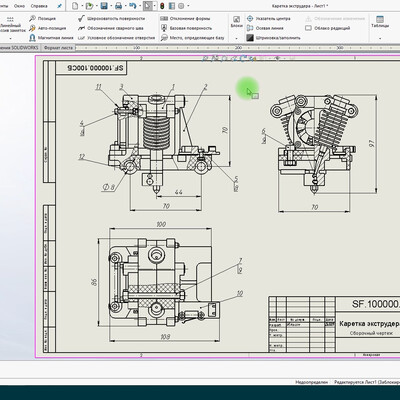
Task: Click the Редактируется Лист1 status text
Action: [x=367, y=382]
